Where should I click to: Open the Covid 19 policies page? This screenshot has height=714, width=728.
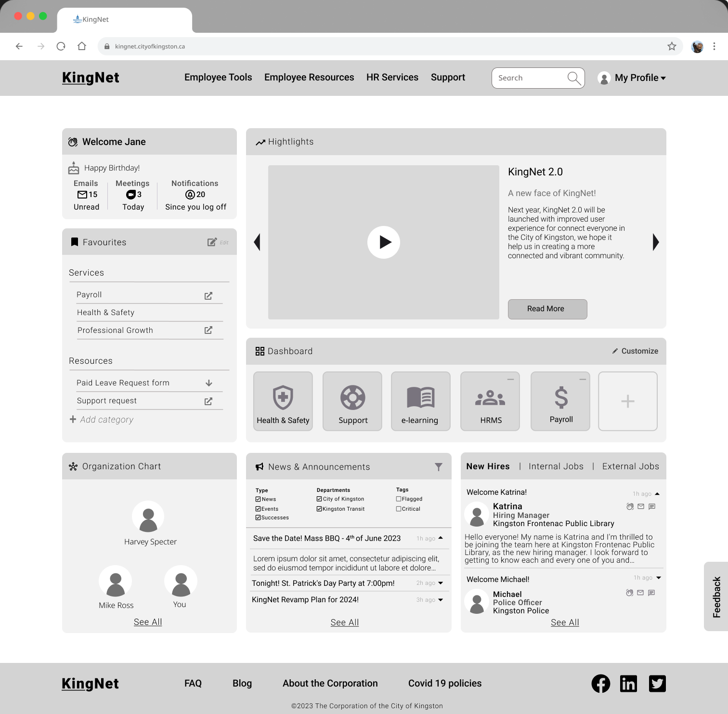[444, 683]
